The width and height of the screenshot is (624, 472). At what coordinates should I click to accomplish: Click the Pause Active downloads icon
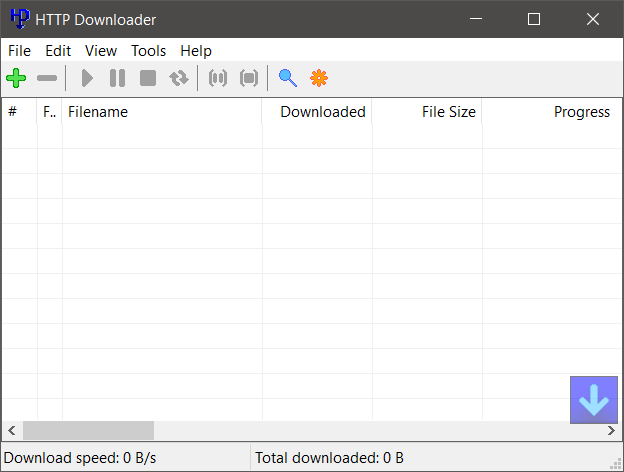coord(218,78)
